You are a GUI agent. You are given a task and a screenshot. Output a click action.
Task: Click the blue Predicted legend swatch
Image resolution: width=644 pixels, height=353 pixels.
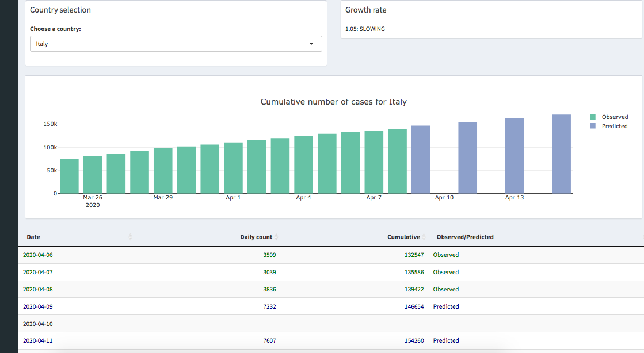click(593, 126)
